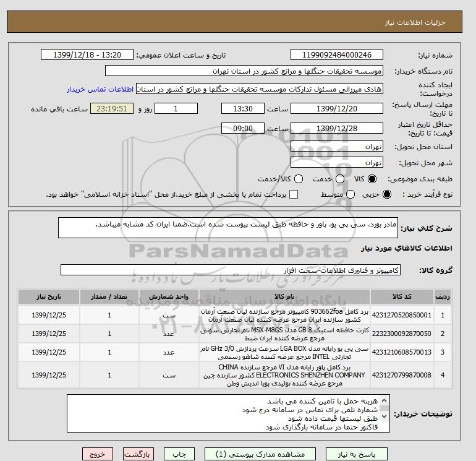Toggle Islamic treasury bonds payment checkbox
This screenshot has height=461, width=476.
pos(294,194)
